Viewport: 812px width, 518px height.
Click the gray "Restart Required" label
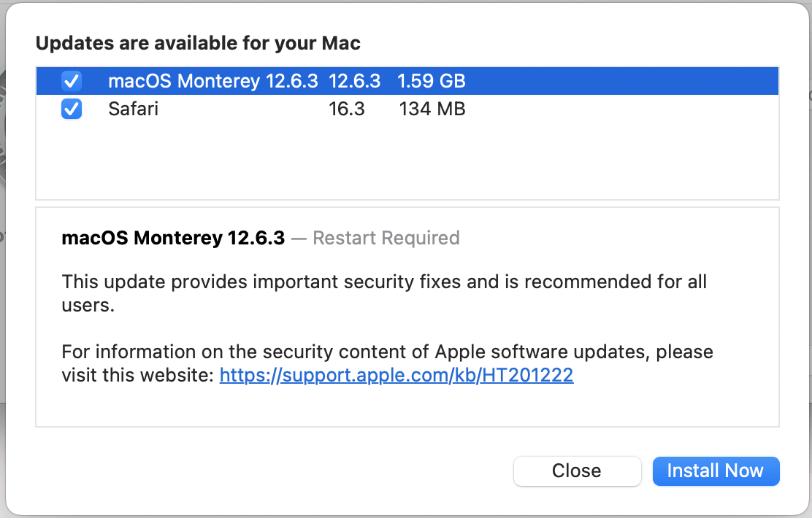tap(386, 238)
